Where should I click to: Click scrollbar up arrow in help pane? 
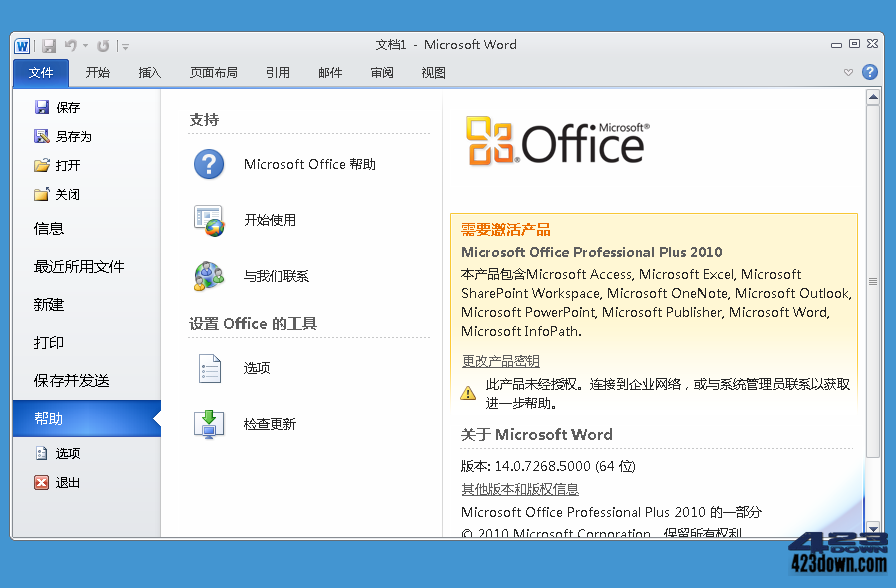pyautogui.click(x=873, y=97)
